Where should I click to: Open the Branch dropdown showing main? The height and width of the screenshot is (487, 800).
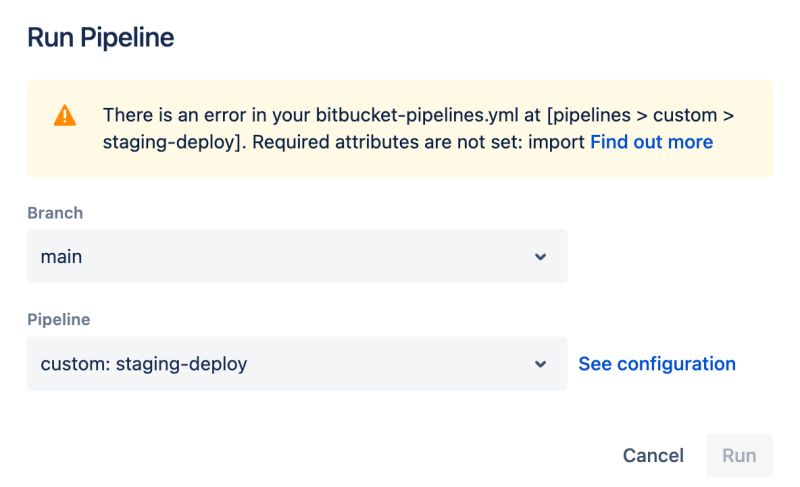click(x=296, y=256)
